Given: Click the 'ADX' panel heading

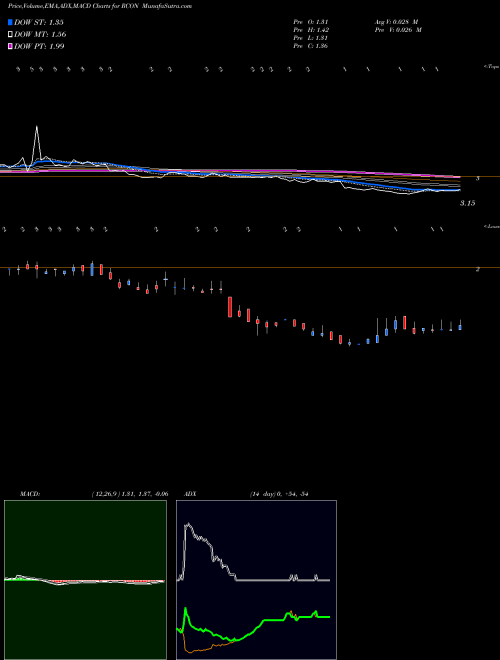Looking at the screenshot, I should [190, 494].
